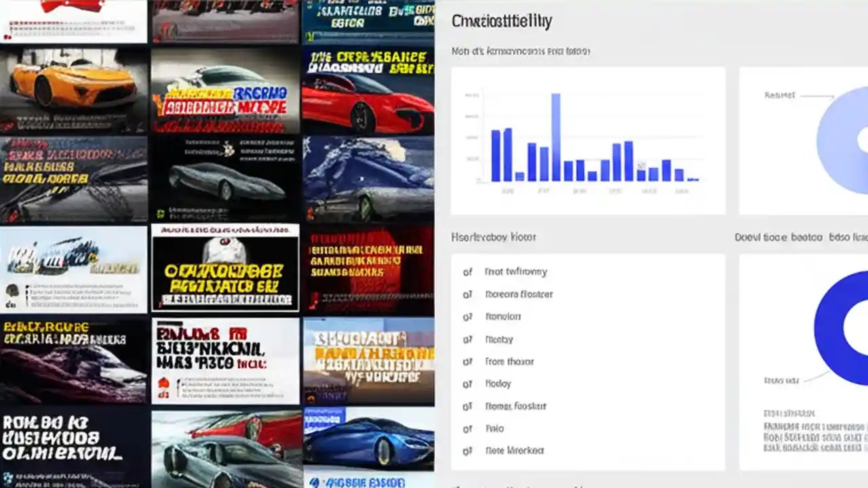Click the tallest blue bar in the bar chart
The width and height of the screenshot is (868, 488).
(557, 136)
